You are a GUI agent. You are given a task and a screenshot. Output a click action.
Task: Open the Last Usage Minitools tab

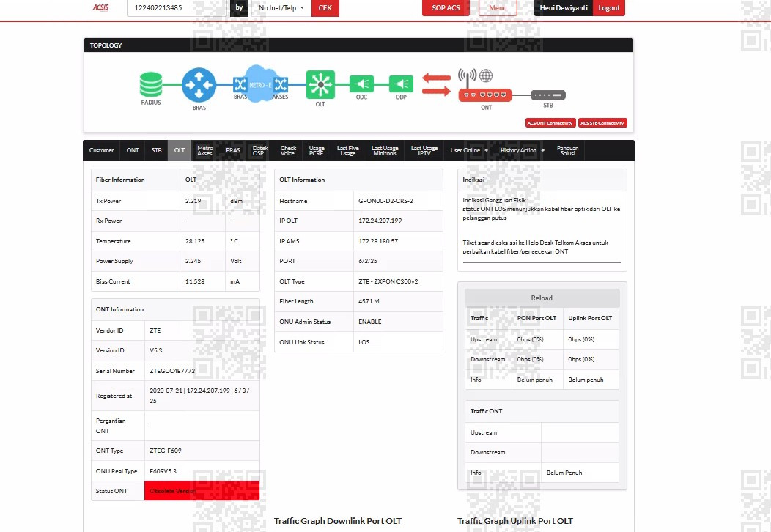(x=385, y=150)
